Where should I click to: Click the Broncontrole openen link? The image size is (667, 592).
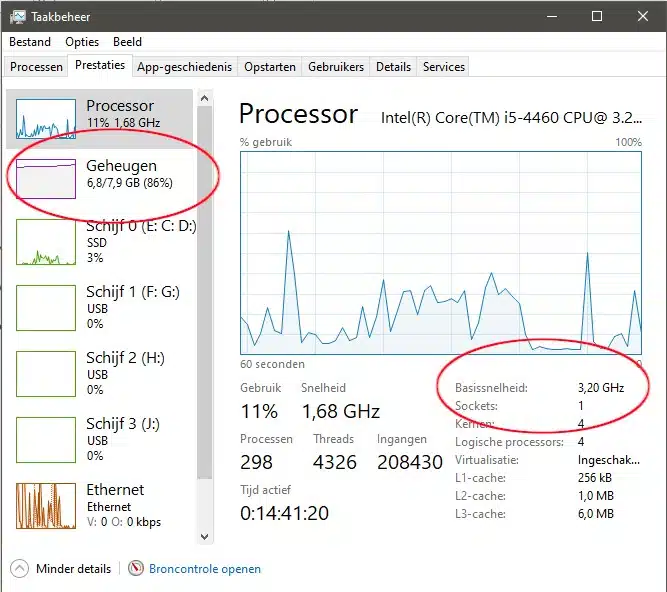click(205, 569)
